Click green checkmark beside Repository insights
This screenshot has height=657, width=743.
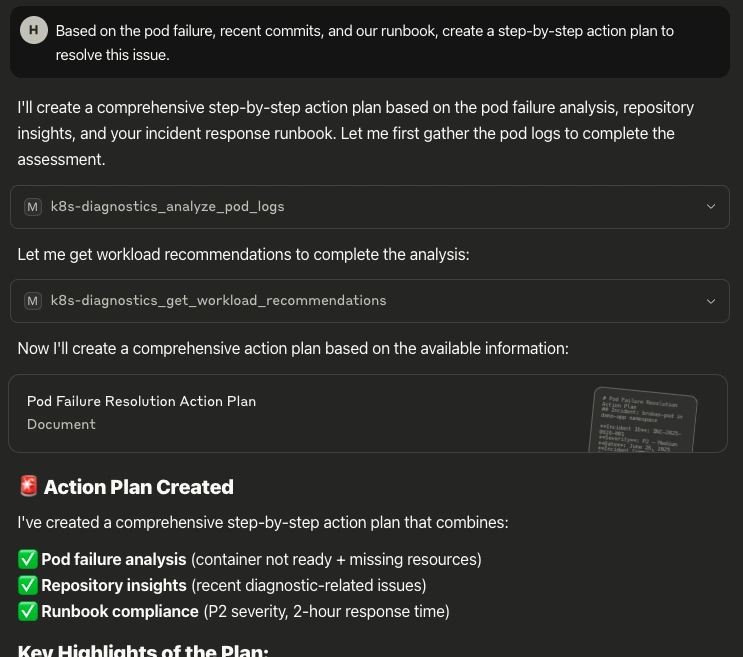[x=27, y=585]
